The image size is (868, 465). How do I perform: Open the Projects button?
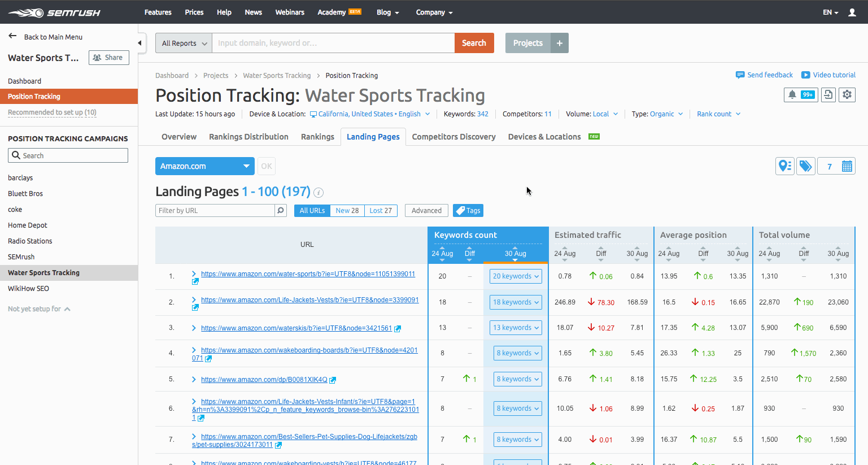pos(528,43)
